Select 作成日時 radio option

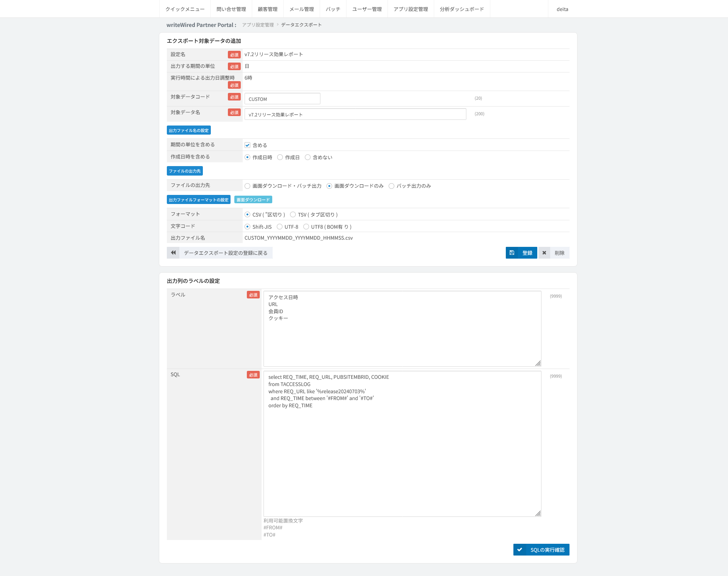tap(247, 157)
